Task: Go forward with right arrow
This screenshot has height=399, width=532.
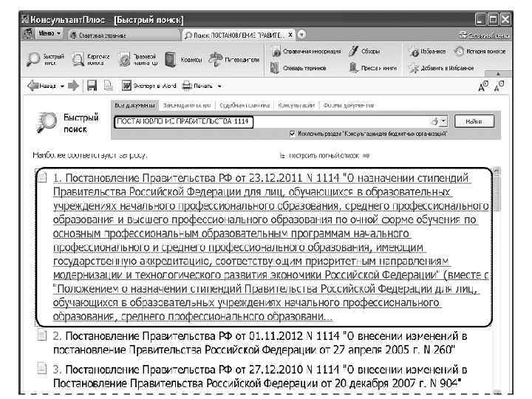Action: (x=73, y=86)
